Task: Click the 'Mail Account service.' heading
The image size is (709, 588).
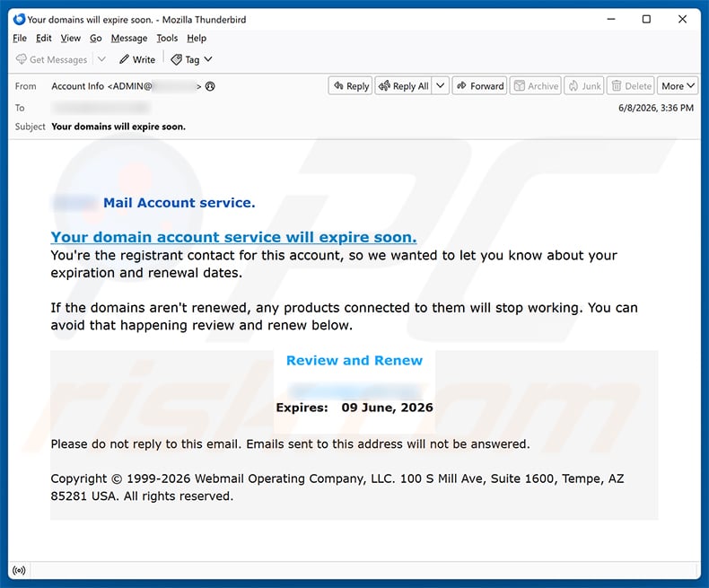Action: click(179, 203)
